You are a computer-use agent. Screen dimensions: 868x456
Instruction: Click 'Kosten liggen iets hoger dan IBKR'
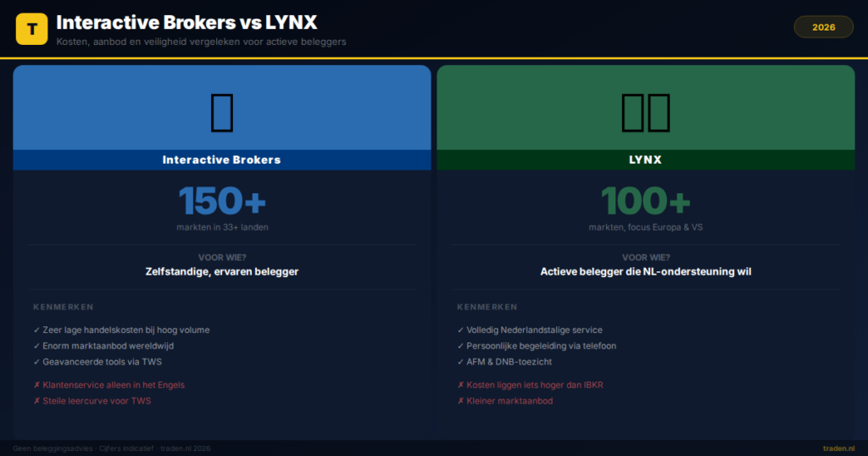531,385
